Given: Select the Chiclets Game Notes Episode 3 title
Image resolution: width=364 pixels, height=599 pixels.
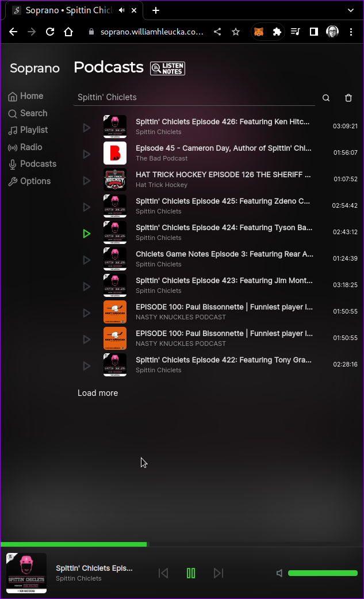Looking at the screenshot, I should click(225, 254).
